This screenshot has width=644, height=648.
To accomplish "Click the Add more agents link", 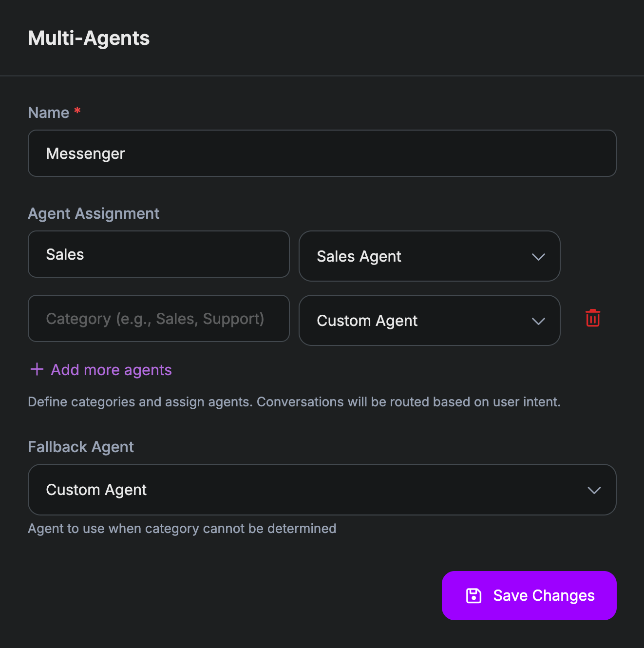I will pyautogui.click(x=111, y=370).
